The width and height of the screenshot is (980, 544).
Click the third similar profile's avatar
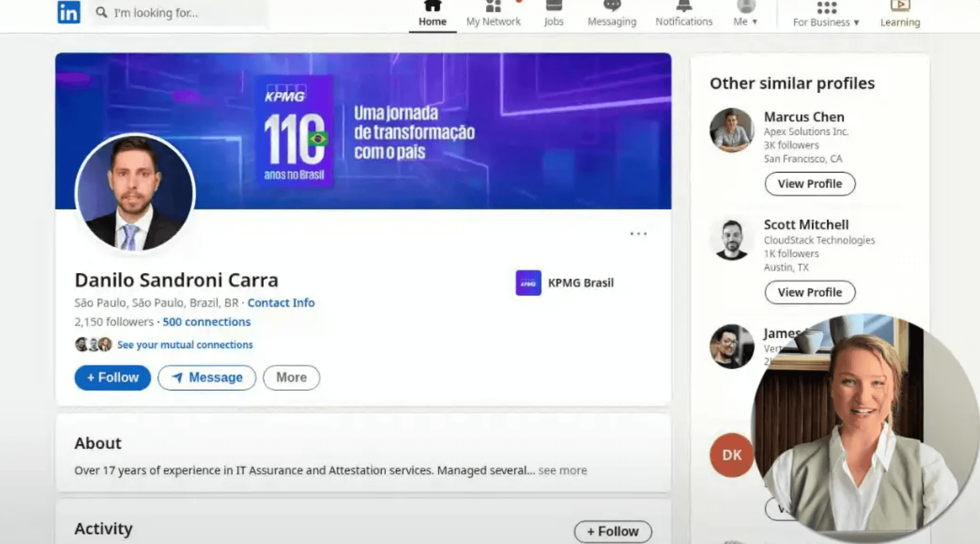coord(731,346)
